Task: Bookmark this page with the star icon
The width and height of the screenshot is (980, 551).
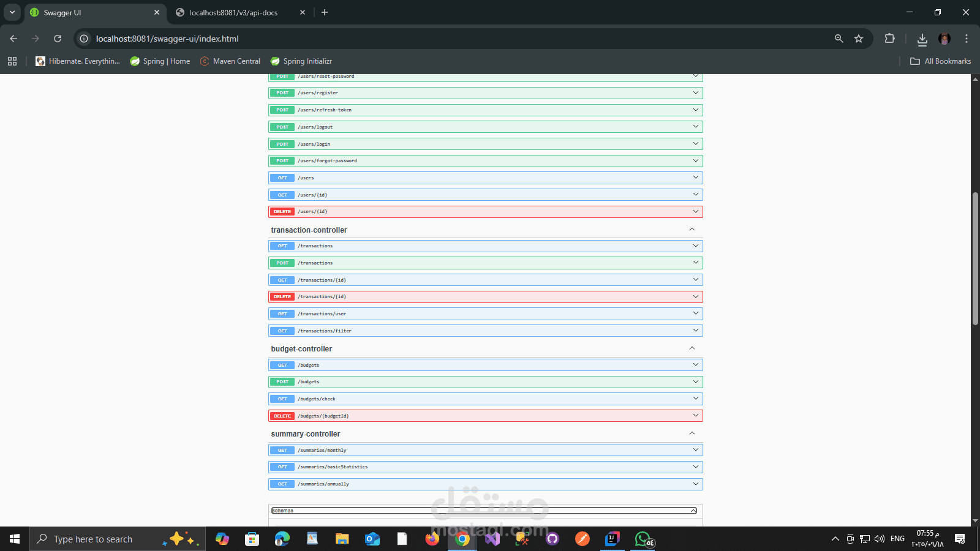Action: click(859, 39)
